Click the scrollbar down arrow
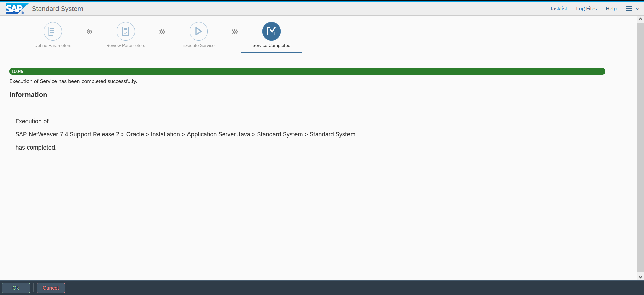Image resolution: width=644 pixels, height=295 pixels. pyautogui.click(x=640, y=277)
